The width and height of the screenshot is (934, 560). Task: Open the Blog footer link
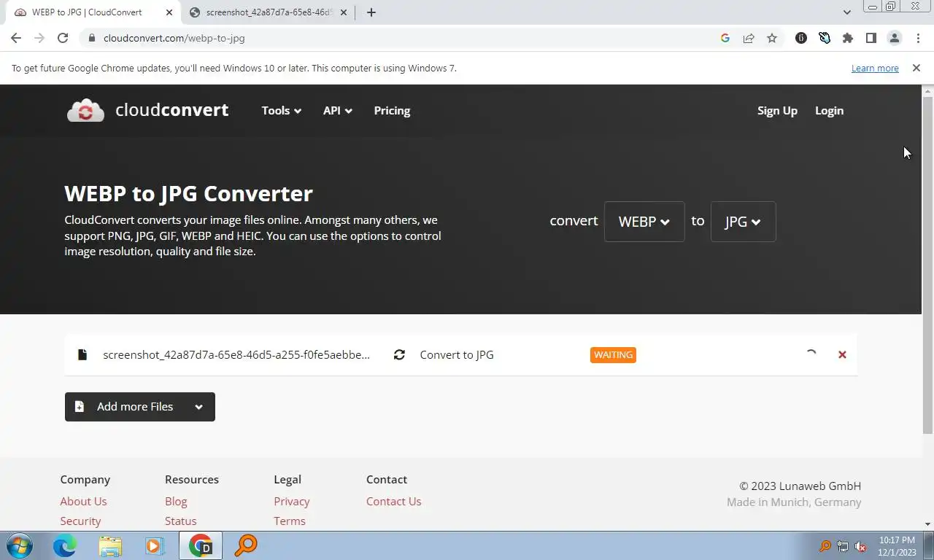(x=176, y=502)
